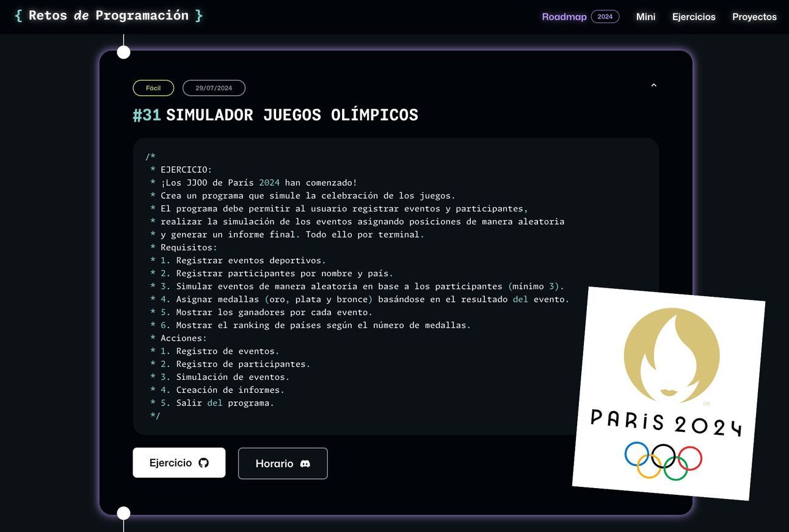This screenshot has width=789, height=532.
Task: Open the Retos de Programación home logo
Action: click(x=109, y=15)
